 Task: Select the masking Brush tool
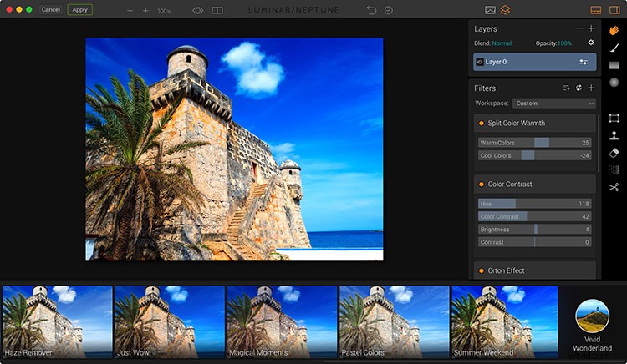coord(614,48)
